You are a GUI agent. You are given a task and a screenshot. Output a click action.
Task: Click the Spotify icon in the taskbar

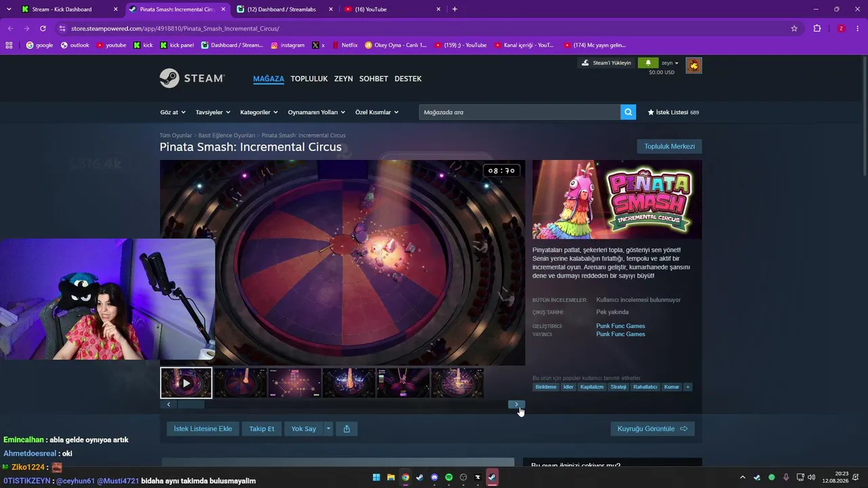[449, 477]
